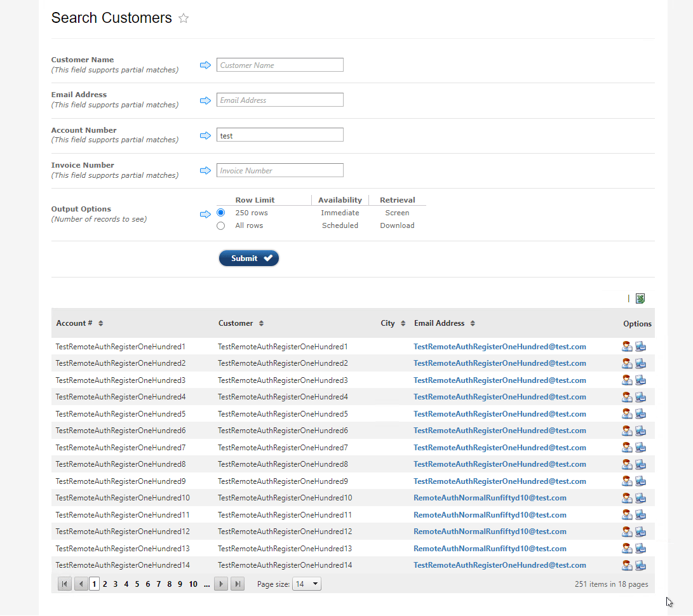Click the Submit button
Viewport: 693px width, 616px height.
pos(249,258)
